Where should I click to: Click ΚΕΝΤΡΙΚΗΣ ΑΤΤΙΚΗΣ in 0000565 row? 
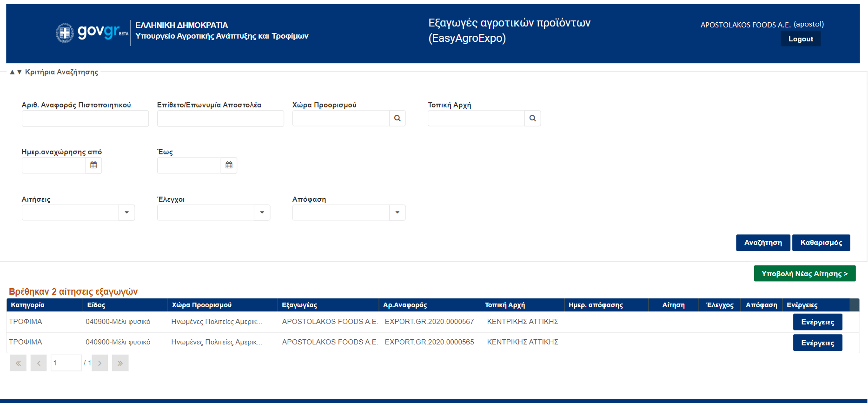523,342
